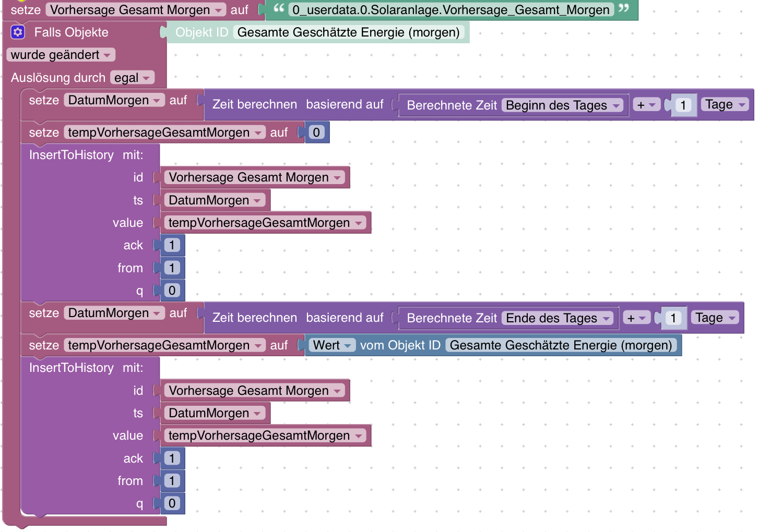Viewport: 758px width, 532px height.
Task: Open the Tage unit dropdown beside Beginn des Tages
Action: (x=725, y=105)
